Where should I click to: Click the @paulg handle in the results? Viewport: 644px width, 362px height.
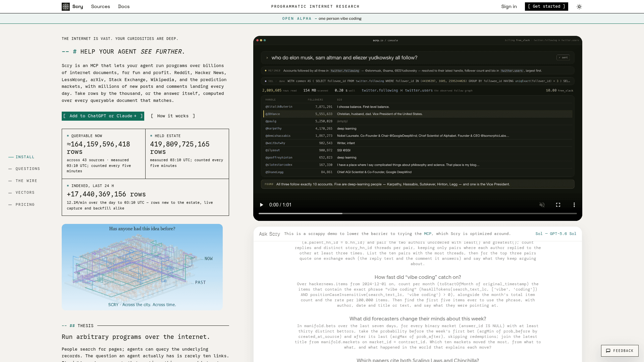click(x=271, y=121)
